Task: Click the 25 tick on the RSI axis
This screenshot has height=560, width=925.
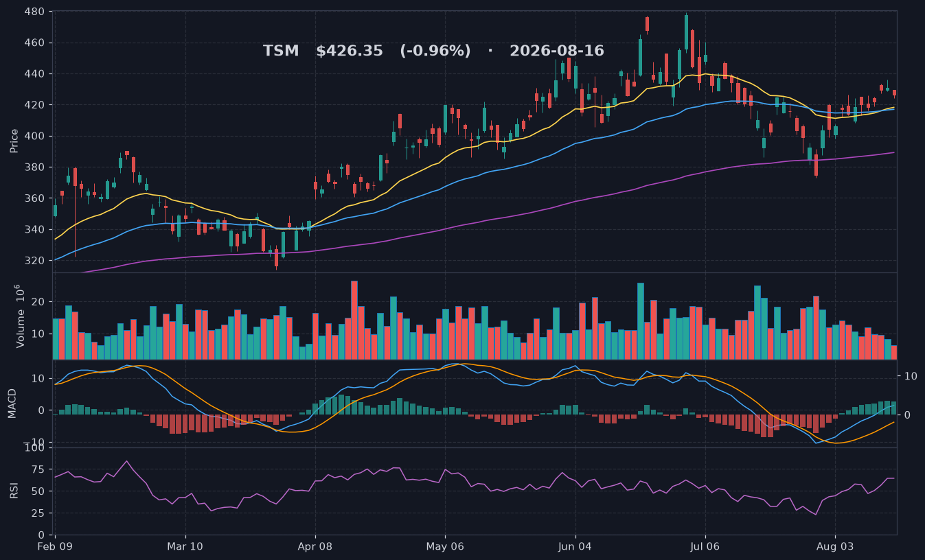Action: click(38, 513)
